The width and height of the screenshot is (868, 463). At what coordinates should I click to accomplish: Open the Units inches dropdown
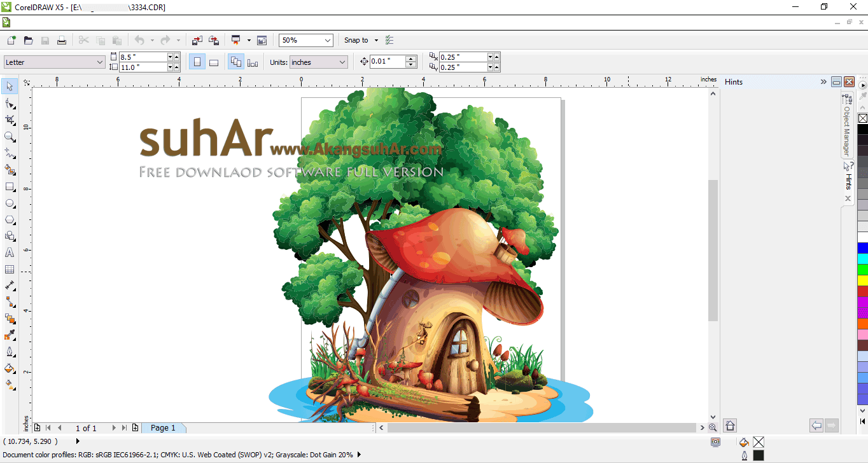342,62
